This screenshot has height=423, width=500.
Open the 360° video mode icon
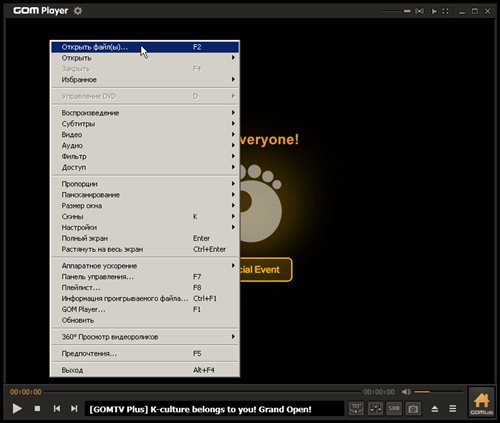(x=356, y=408)
